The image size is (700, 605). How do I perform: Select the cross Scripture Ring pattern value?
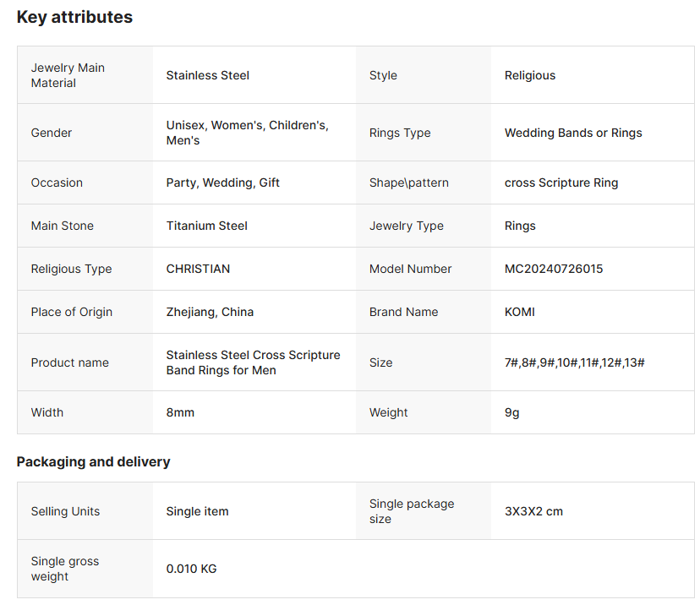[561, 183]
